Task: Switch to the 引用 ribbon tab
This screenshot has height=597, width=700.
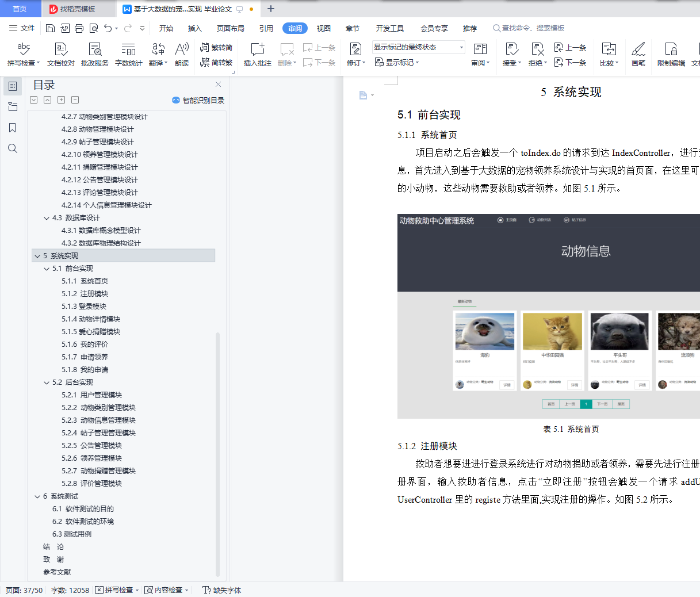Action: click(266, 28)
